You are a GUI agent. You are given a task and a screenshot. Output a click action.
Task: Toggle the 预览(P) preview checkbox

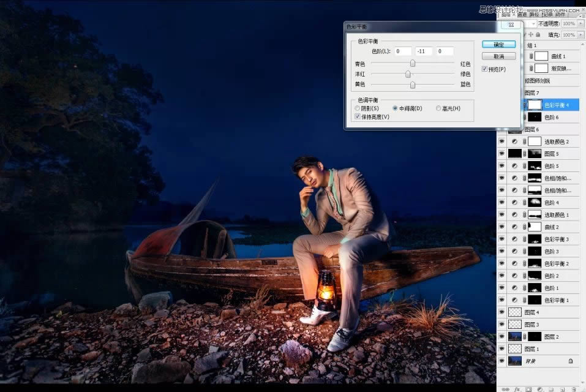tap(484, 69)
